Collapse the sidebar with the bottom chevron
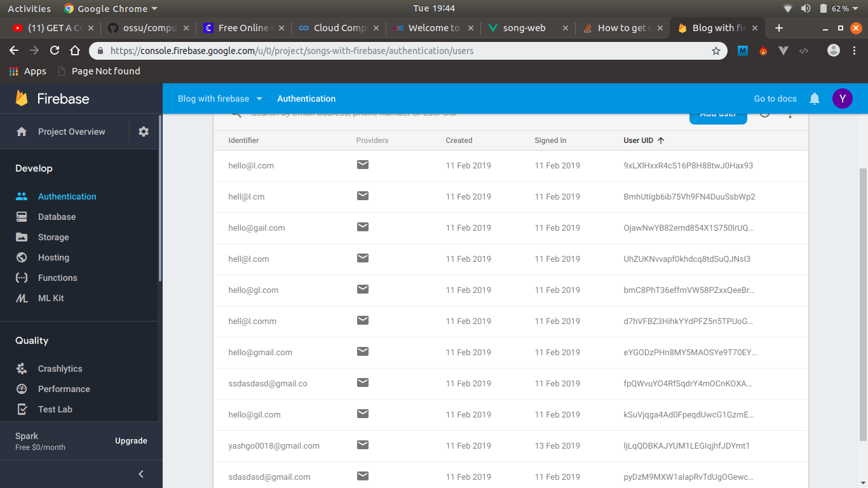This screenshot has width=868, height=488. point(140,473)
